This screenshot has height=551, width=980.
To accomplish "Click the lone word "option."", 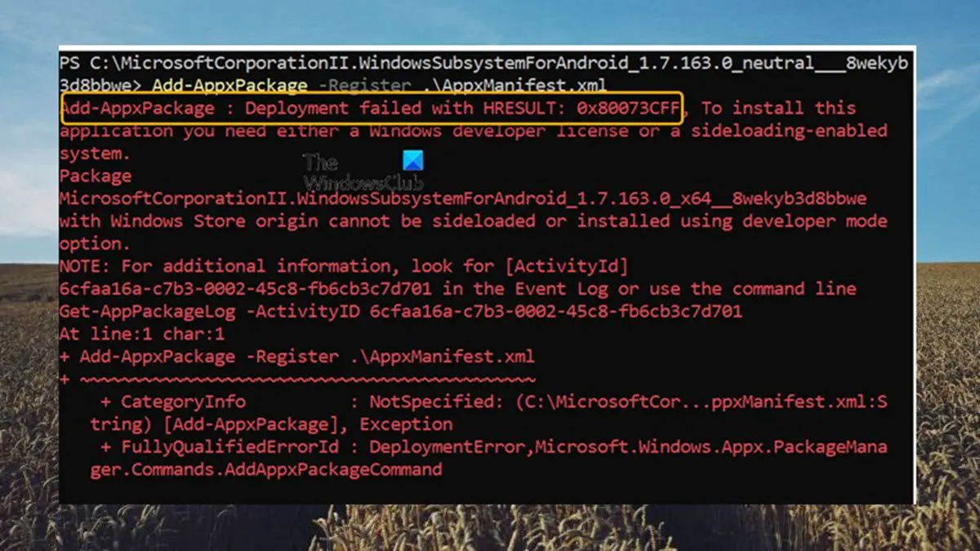I will click(x=95, y=244).
